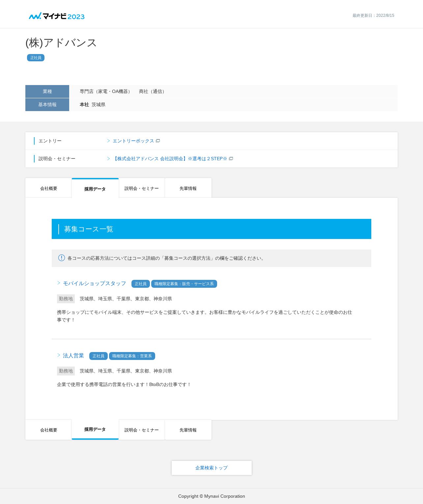Open the モバイルショップスタッフ course
Screen dimensions: 423x504
95,283
